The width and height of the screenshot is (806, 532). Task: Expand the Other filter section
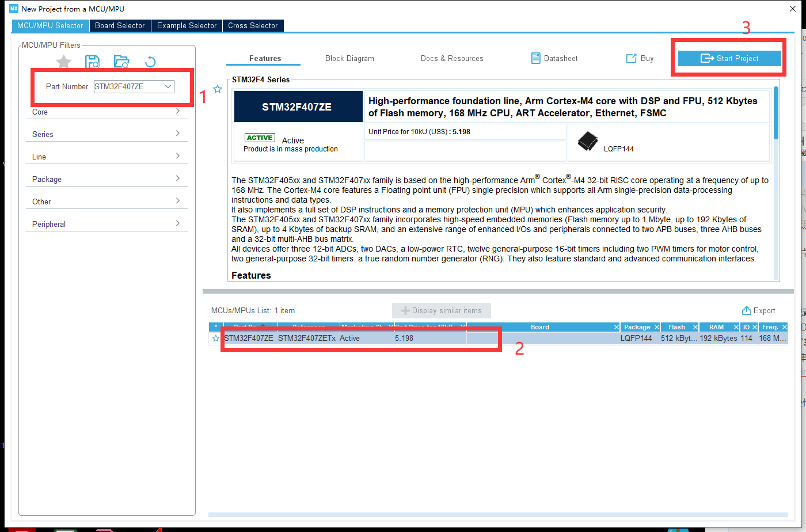(107, 202)
